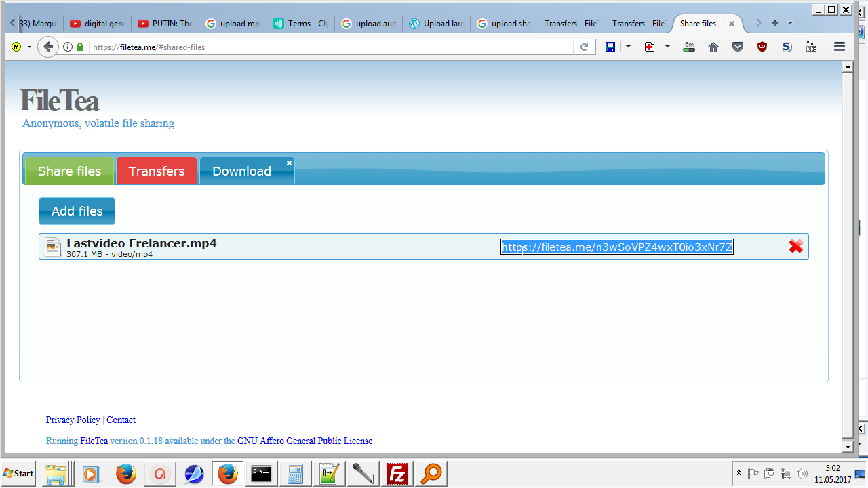Switch to the Transfers page tab
Screen dimensions: 868x488
(x=157, y=171)
